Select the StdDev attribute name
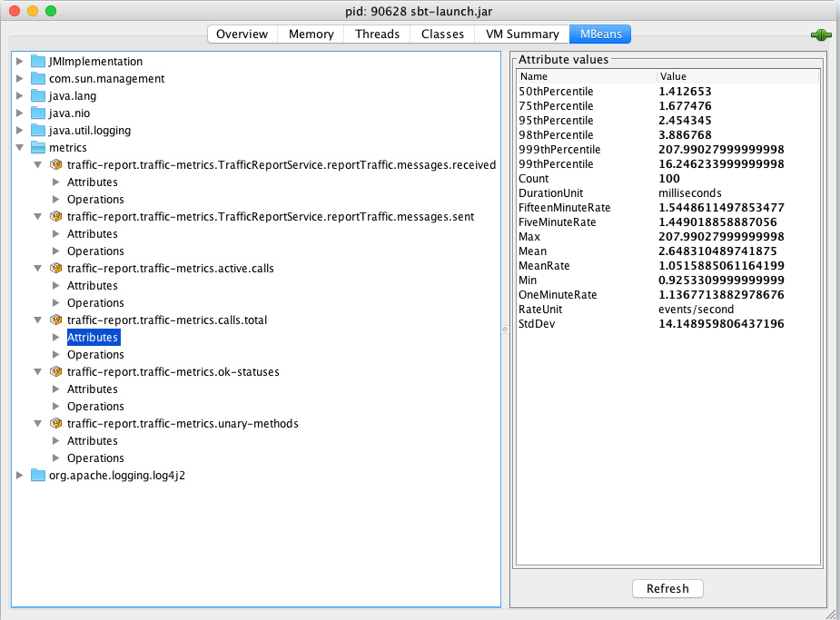The height and width of the screenshot is (620, 840). tap(537, 323)
